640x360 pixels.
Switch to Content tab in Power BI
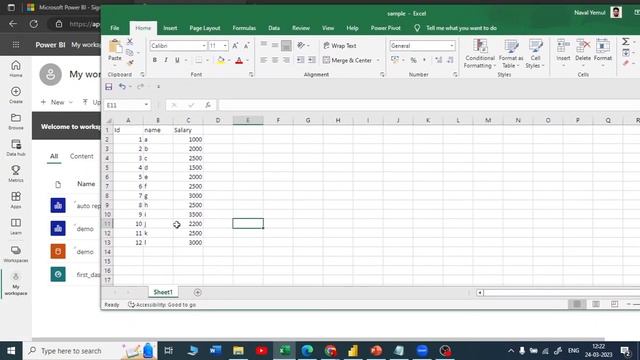point(82,156)
